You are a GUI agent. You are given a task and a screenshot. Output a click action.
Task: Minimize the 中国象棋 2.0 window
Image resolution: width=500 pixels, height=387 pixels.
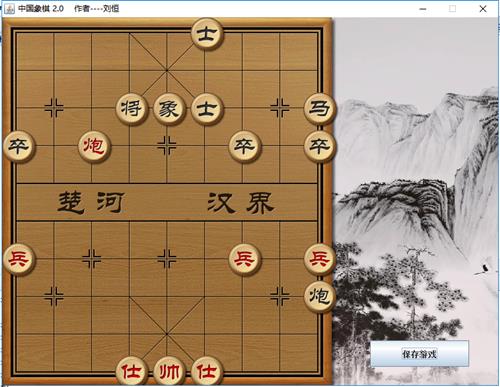pyautogui.click(x=423, y=9)
